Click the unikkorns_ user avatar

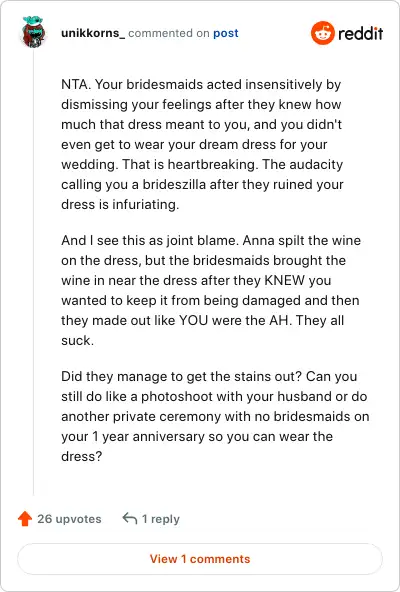(x=34, y=32)
